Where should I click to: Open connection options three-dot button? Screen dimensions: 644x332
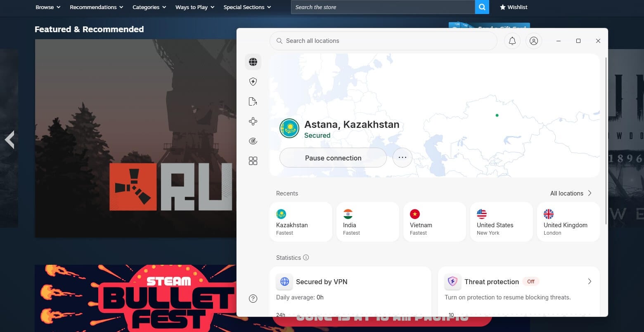[x=402, y=158]
